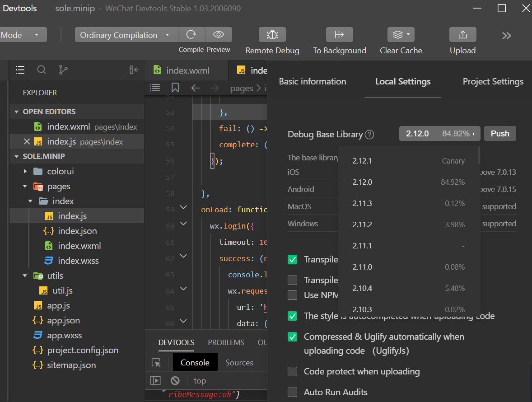Click the version dropdown scrollbar
Viewport: 532px width, 402px height.
[x=479, y=155]
